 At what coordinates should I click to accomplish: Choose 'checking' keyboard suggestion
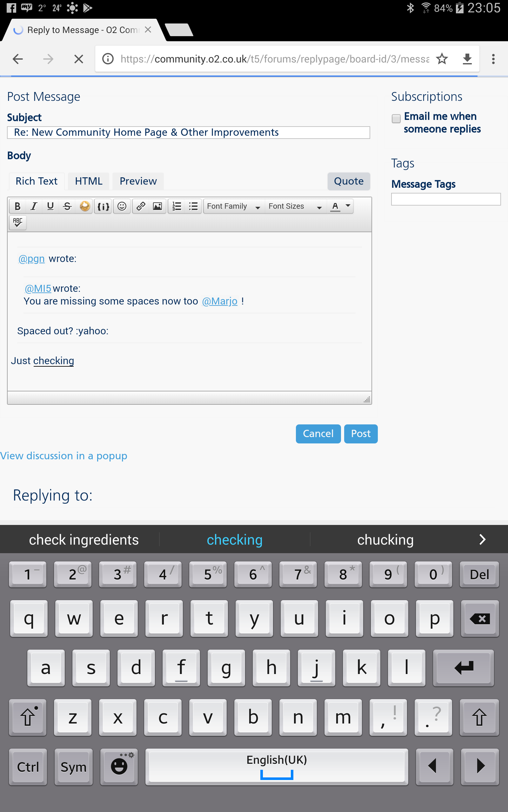(x=235, y=540)
